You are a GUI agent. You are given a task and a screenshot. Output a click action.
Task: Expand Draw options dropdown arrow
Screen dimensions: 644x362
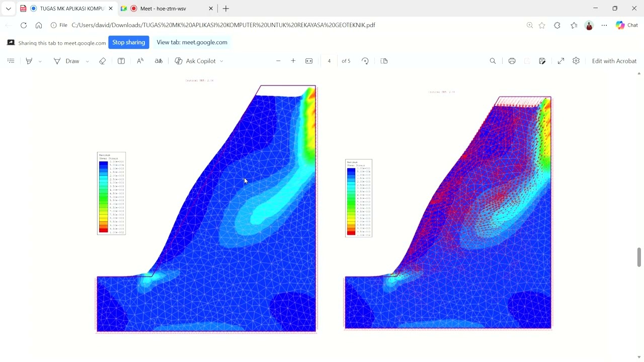(x=87, y=61)
